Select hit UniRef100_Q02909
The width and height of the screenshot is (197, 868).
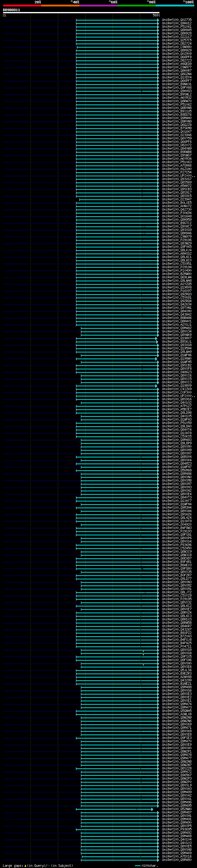177,54
